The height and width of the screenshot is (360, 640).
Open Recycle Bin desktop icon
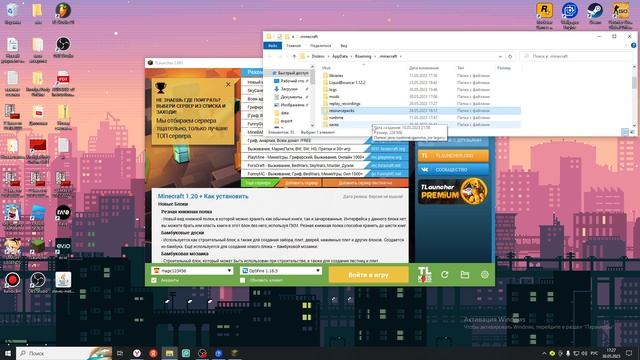click(x=12, y=13)
